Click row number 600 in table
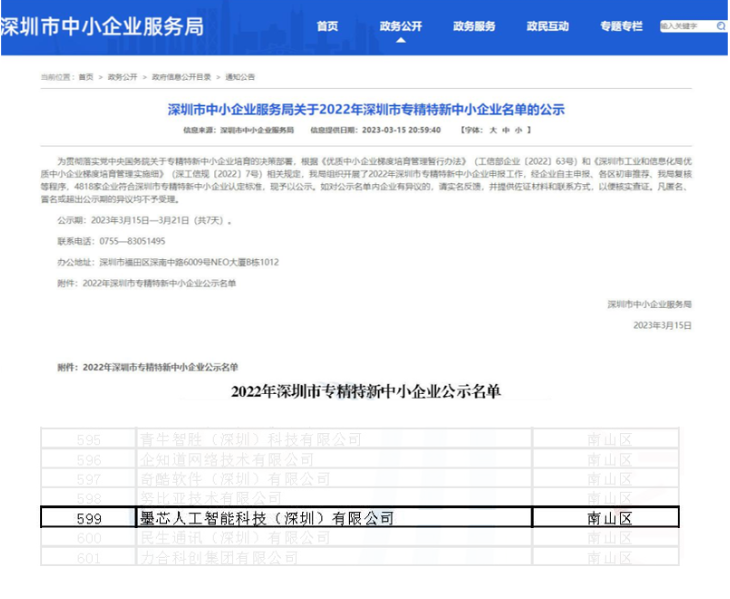 point(89,538)
